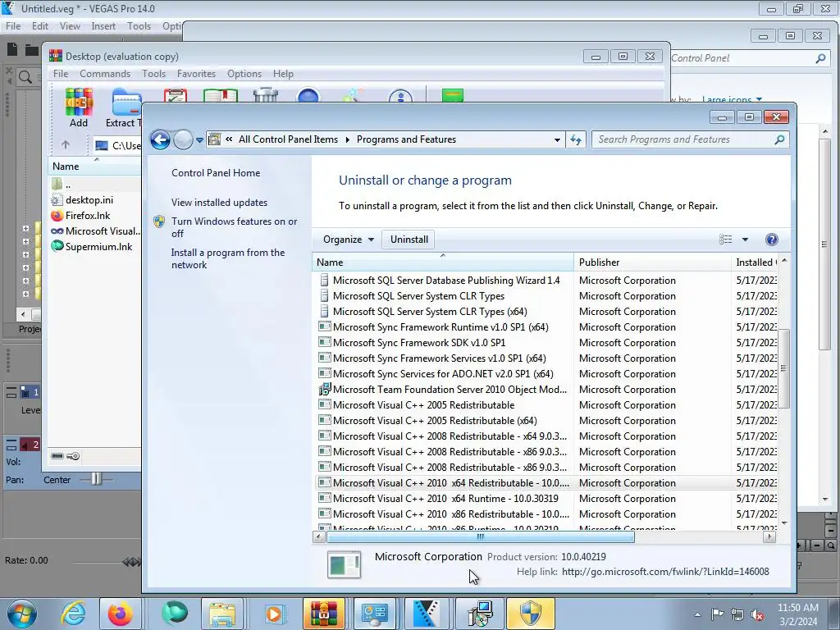Launch Firefox from taskbar
The image size is (840, 630).
[x=120, y=614]
